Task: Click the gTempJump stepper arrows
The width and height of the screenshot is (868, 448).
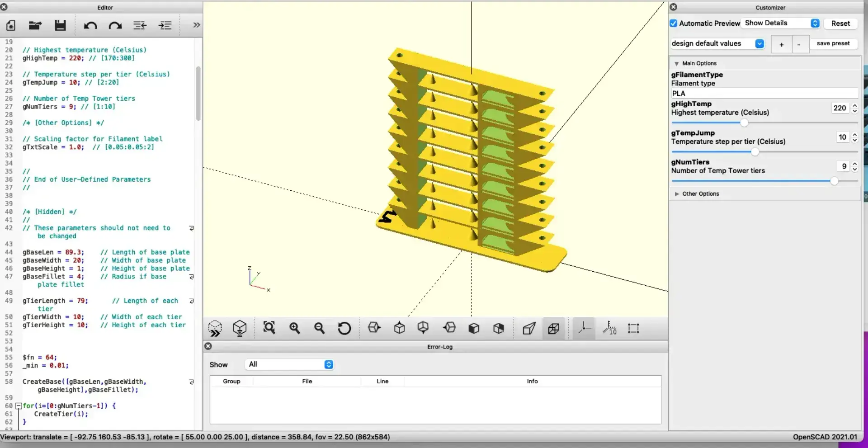Action: coord(854,137)
